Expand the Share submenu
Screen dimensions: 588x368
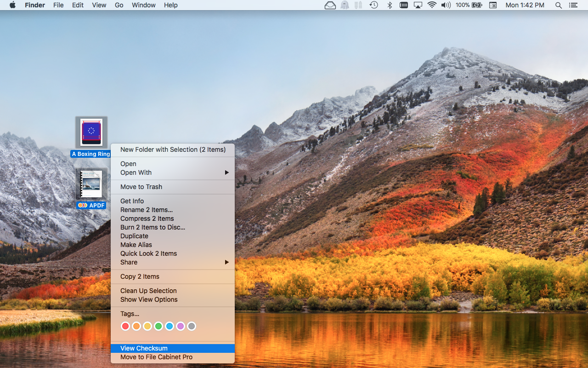[173, 262]
